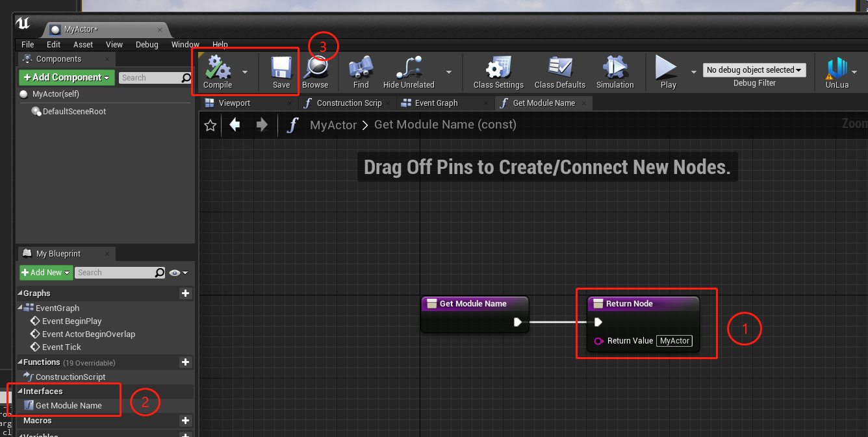
Task: Collapse the EventGraph tree node
Action: coord(20,308)
